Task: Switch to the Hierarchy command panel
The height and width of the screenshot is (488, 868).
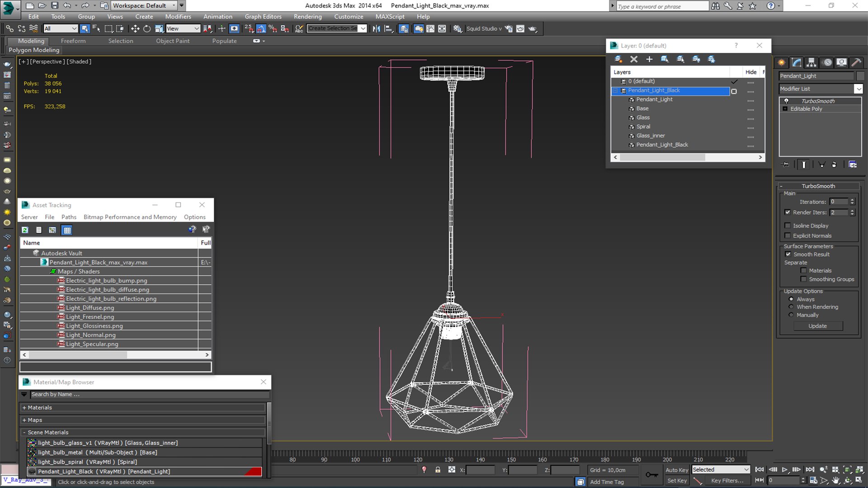Action: (x=811, y=62)
